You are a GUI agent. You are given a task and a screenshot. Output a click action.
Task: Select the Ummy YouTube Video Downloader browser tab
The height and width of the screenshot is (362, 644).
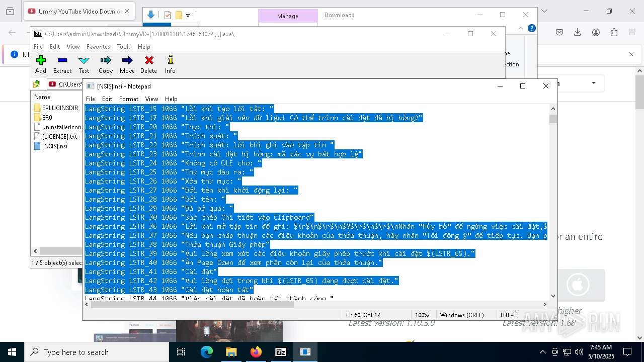[79, 11]
